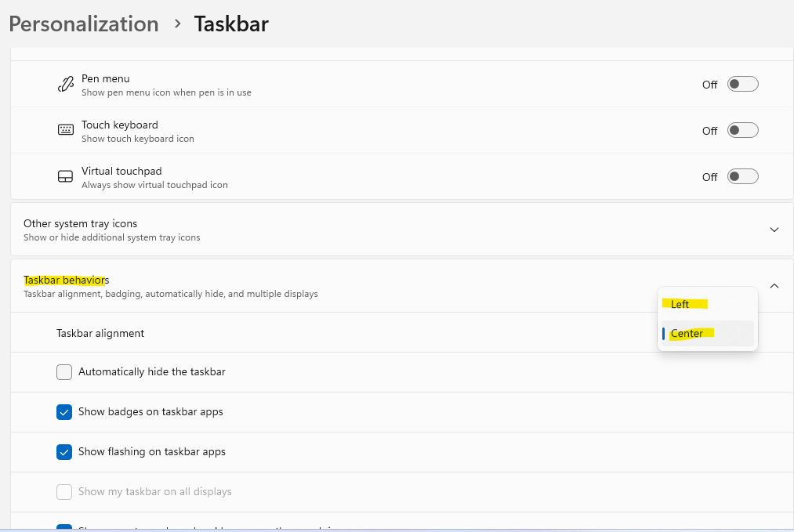Open the Taskbar alignment dropdown
This screenshot has height=532, width=794.
[705, 333]
